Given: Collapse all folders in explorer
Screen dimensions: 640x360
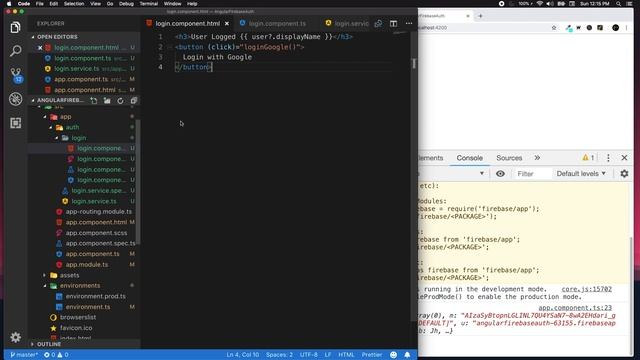Looking at the screenshot, I should pos(134,100).
